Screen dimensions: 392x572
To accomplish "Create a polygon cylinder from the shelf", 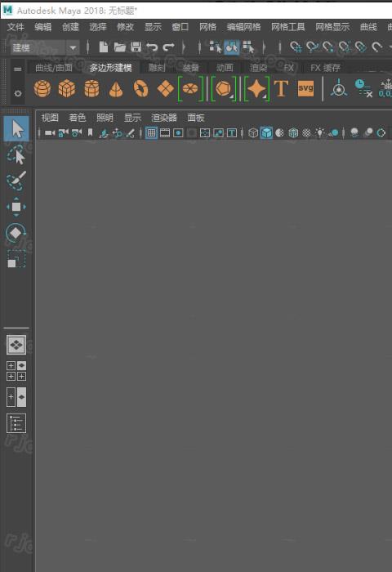I will 91,88.
